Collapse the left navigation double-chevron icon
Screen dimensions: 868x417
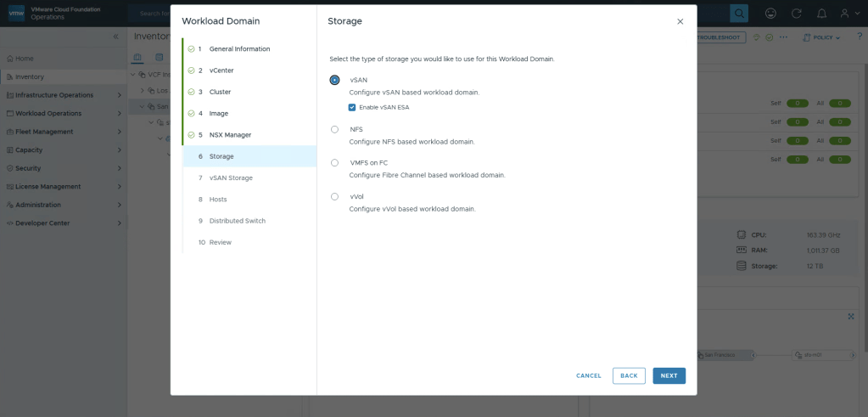(x=116, y=37)
